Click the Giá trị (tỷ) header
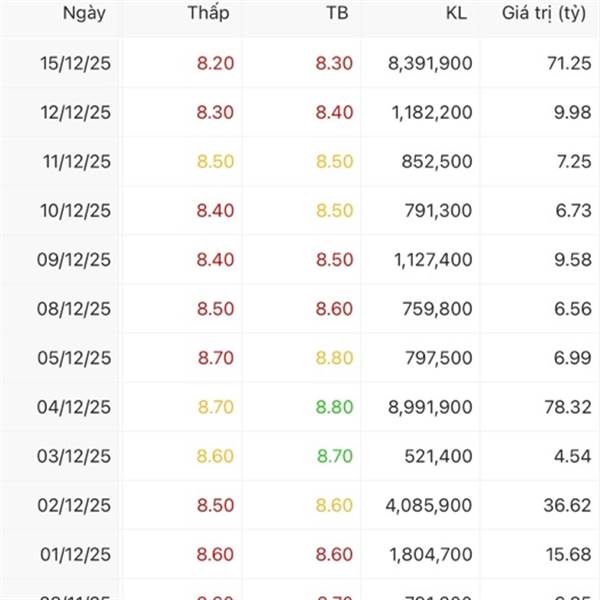 [x=545, y=13]
